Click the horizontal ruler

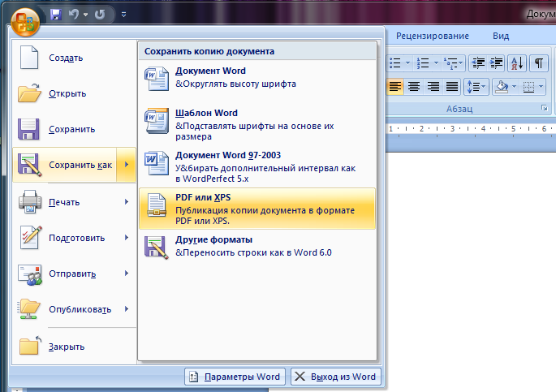tap(471, 129)
